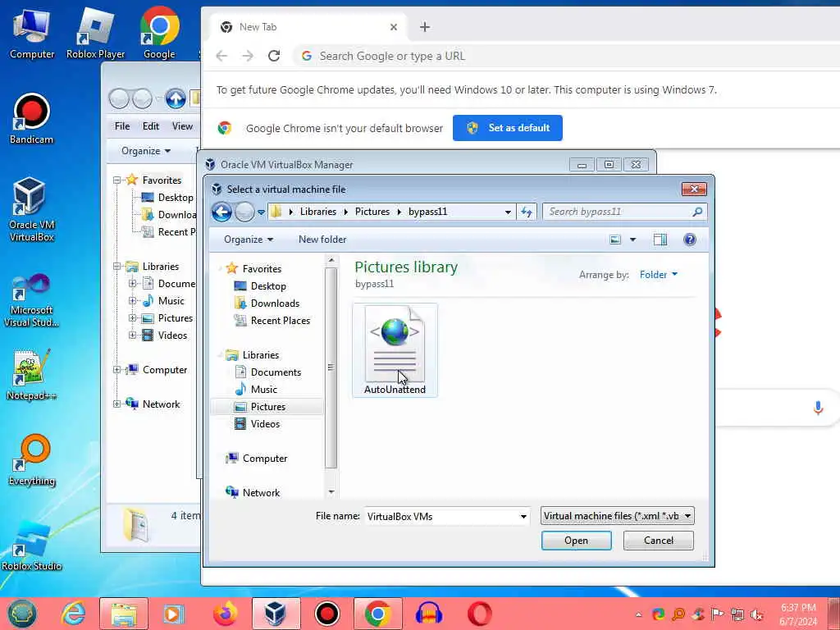Expand Music node in Explorer tree
840x630 pixels.
point(132,301)
